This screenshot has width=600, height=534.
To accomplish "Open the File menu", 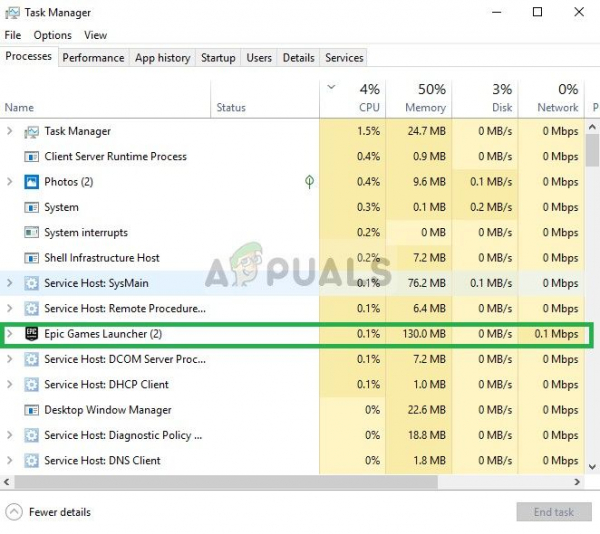I will [13, 35].
